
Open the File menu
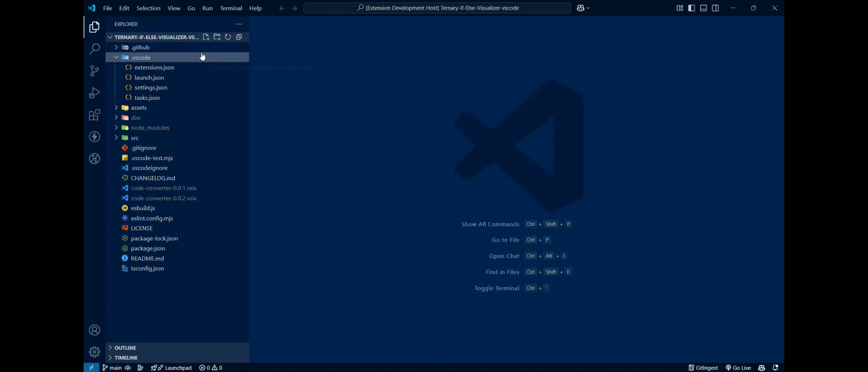tap(107, 8)
